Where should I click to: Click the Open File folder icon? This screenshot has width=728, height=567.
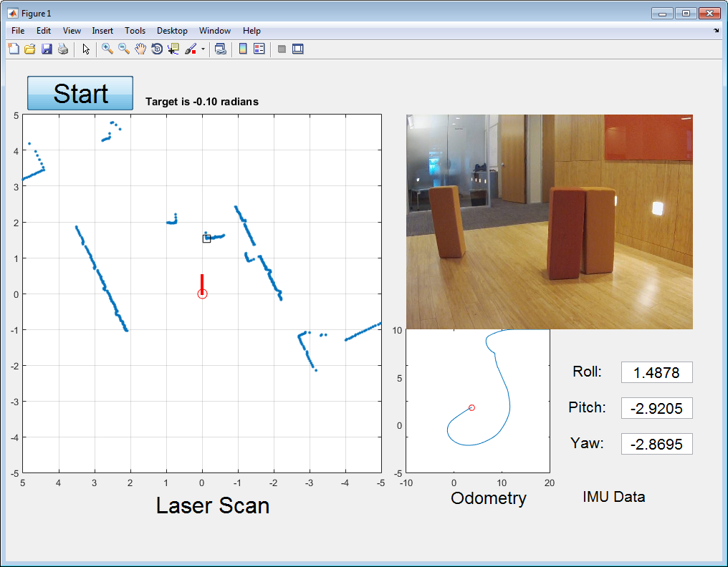click(x=30, y=49)
